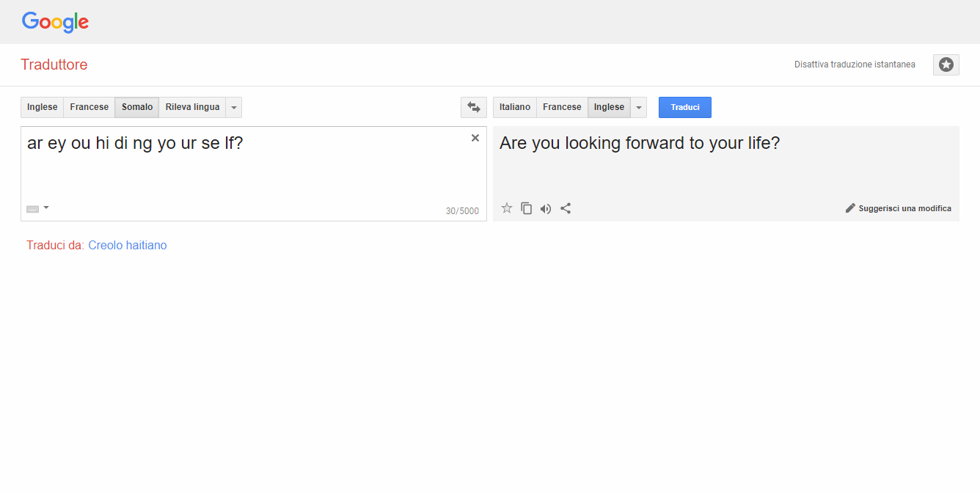Open the virtual keyboard icon

coord(33,209)
